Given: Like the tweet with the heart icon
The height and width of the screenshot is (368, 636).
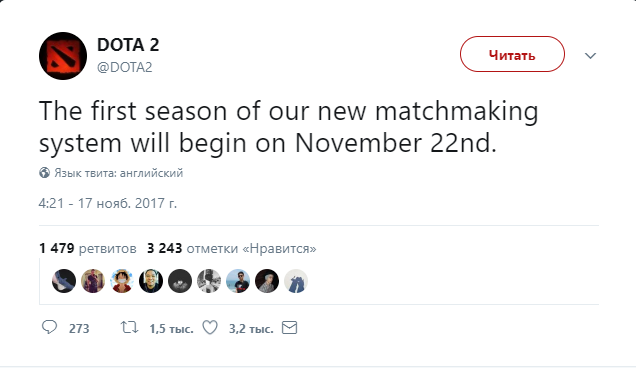Looking at the screenshot, I should 210,327.
